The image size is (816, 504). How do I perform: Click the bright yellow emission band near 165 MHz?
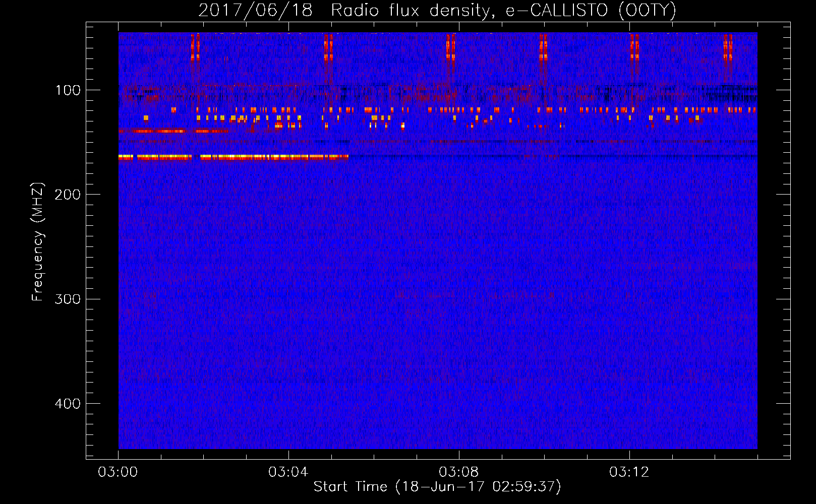click(234, 157)
